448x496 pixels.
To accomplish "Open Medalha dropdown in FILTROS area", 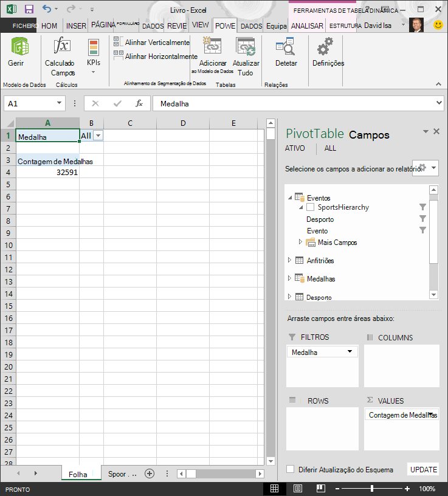I will click(x=350, y=351).
